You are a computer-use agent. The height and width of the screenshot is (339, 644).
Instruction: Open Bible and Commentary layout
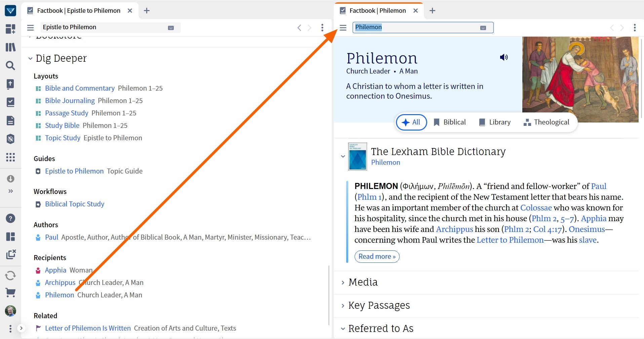pyautogui.click(x=80, y=88)
